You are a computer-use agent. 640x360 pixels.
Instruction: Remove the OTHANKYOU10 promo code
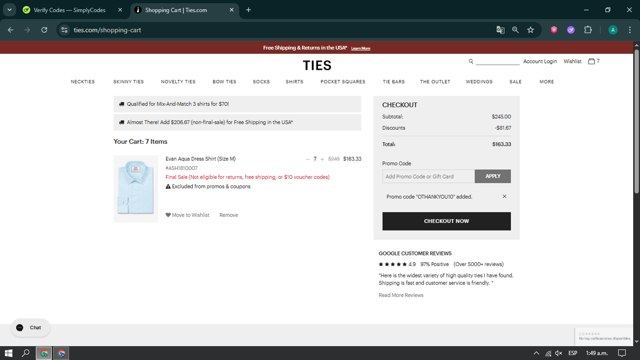tap(504, 196)
